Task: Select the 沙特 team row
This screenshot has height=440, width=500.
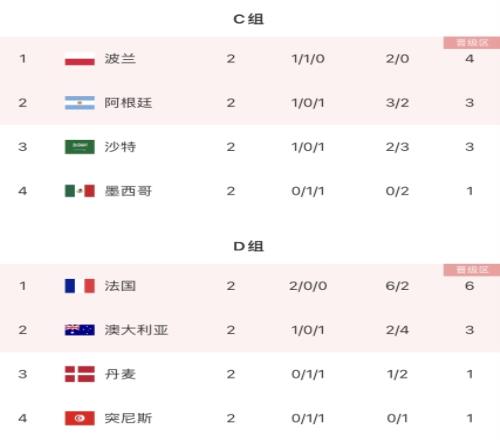Action: (x=250, y=147)
